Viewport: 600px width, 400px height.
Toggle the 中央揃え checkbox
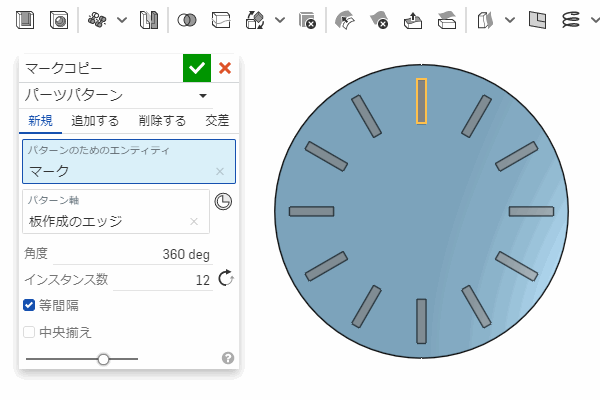(30, 332)
